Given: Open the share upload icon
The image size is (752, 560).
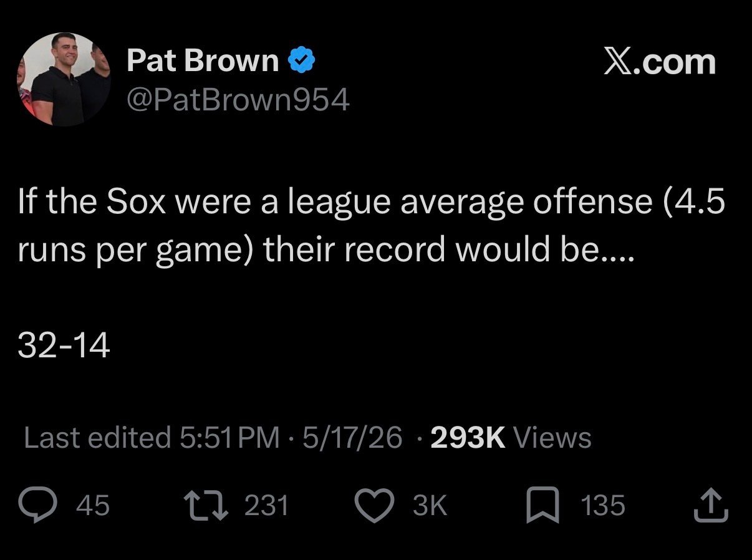Looking at the screenshot, I should tap(711, 504).
